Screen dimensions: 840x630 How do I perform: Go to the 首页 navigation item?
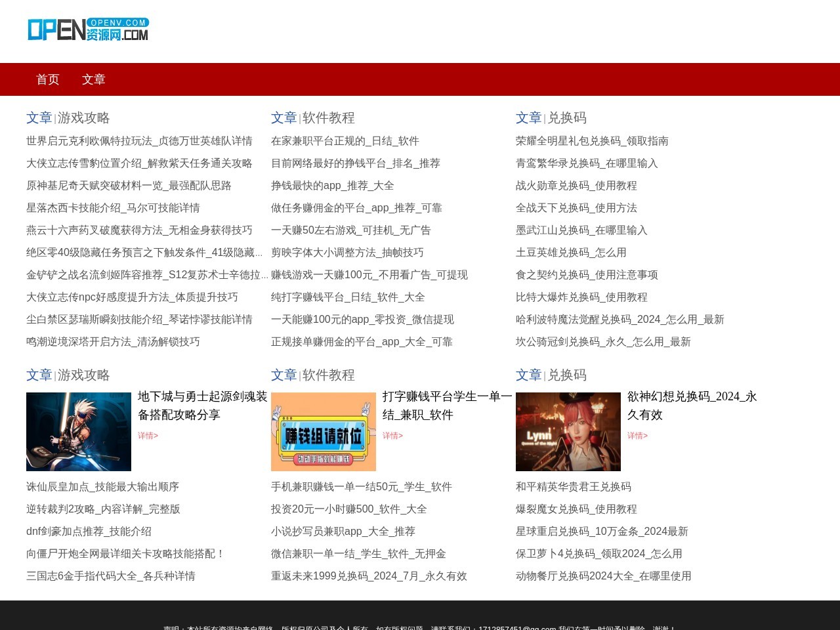coord(48,79)
